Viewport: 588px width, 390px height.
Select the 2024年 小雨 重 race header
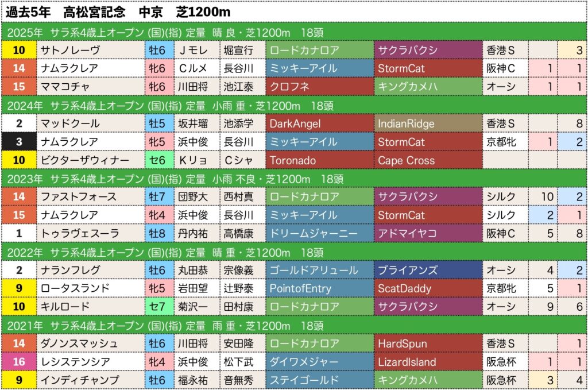293,106
